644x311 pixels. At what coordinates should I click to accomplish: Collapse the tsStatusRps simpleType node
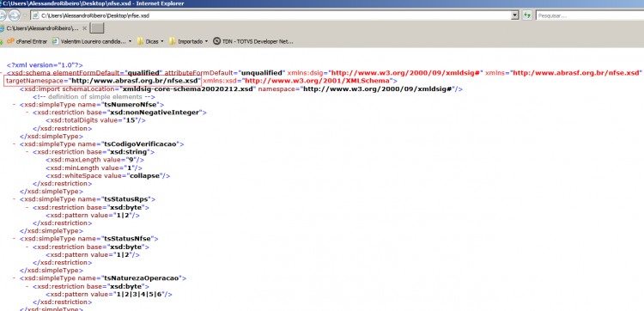coord(15,199)
